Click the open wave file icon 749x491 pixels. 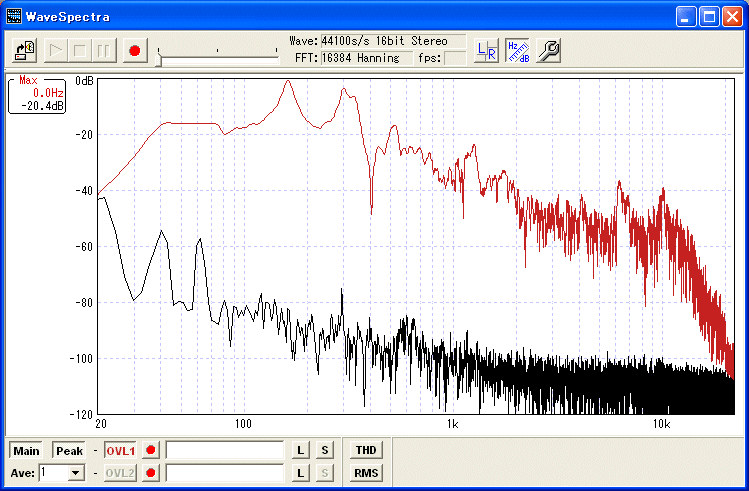pos(27,50)
